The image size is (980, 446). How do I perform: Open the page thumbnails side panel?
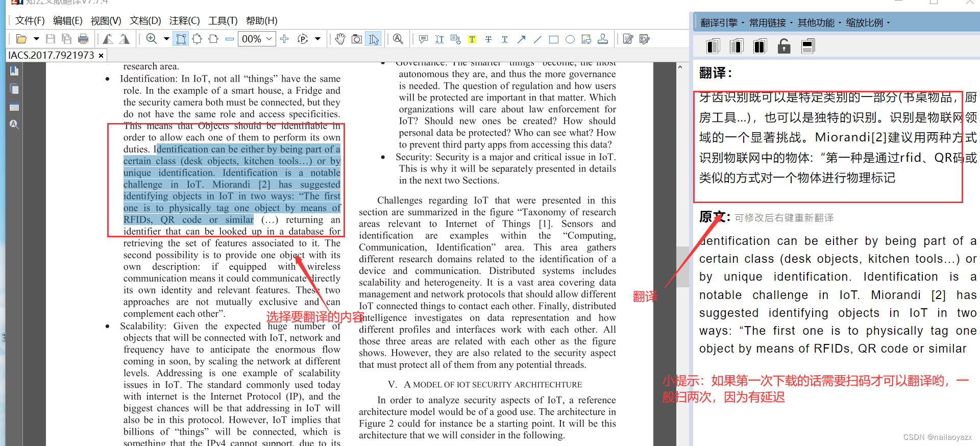point(14,89)
